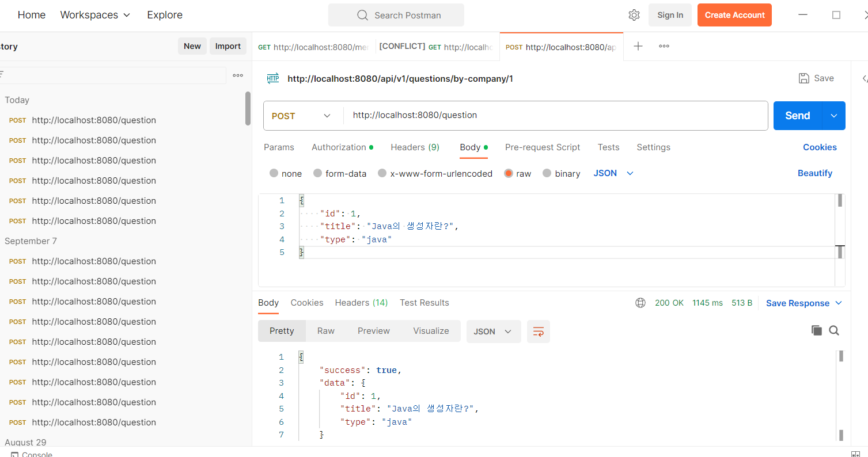Open the POST method dropdown
Viewport: 868px width, 457px height.
click(x=304, y=116)
